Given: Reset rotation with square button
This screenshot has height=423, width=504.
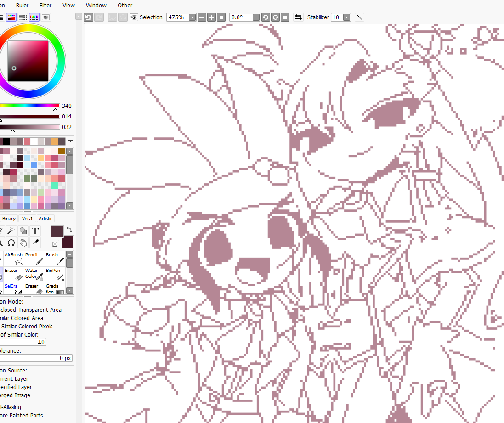Looking at the screenshot, I should click(x=285, y=17).
